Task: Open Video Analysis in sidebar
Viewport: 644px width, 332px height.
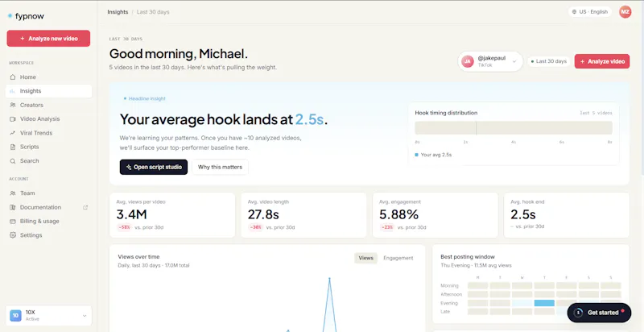Action: pos(48,119)
